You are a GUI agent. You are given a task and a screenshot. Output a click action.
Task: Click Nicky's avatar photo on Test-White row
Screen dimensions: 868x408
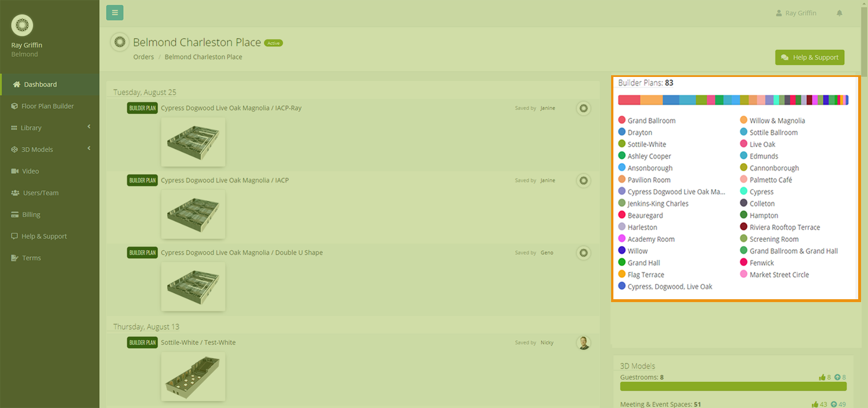coord(583,343)
